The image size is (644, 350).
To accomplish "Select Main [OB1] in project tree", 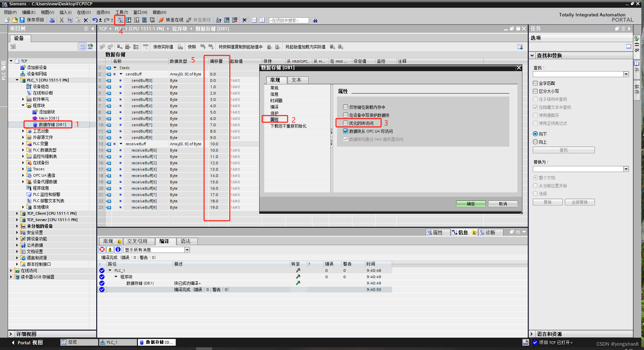I will click(49, 118).
